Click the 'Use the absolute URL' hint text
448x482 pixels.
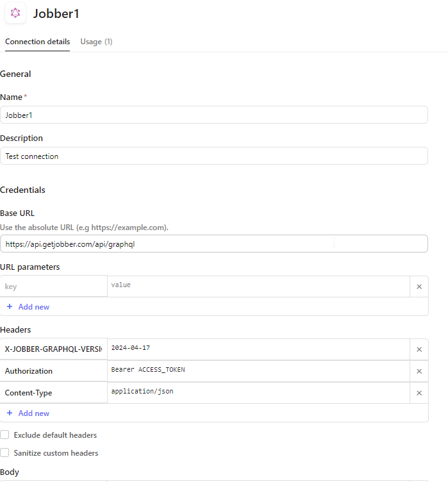coord(84,228)
